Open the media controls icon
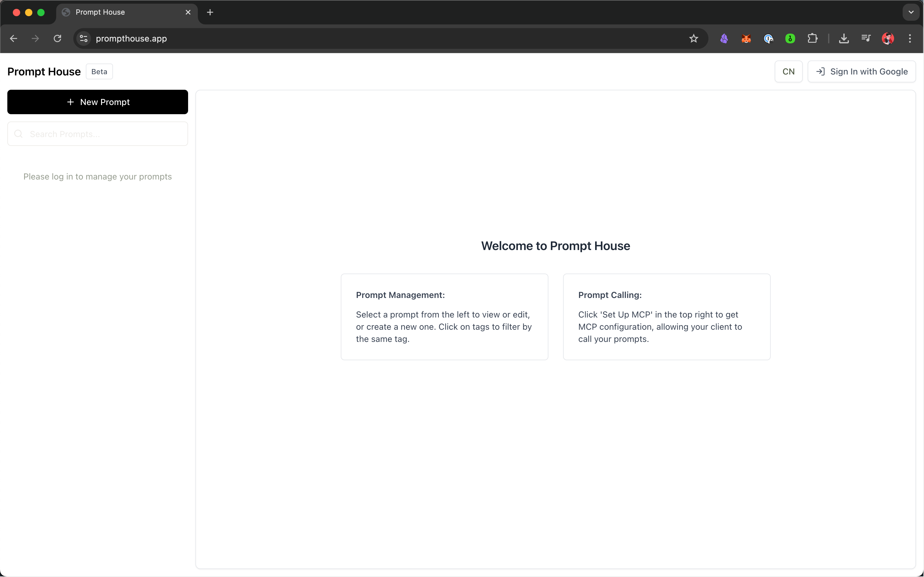 (x=866, y=38)
